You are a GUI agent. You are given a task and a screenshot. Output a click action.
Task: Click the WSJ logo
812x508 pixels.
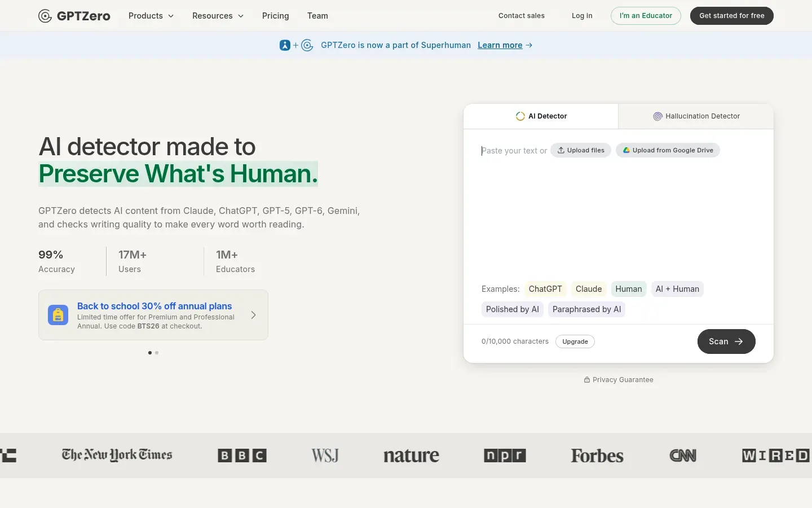(325, 456)
